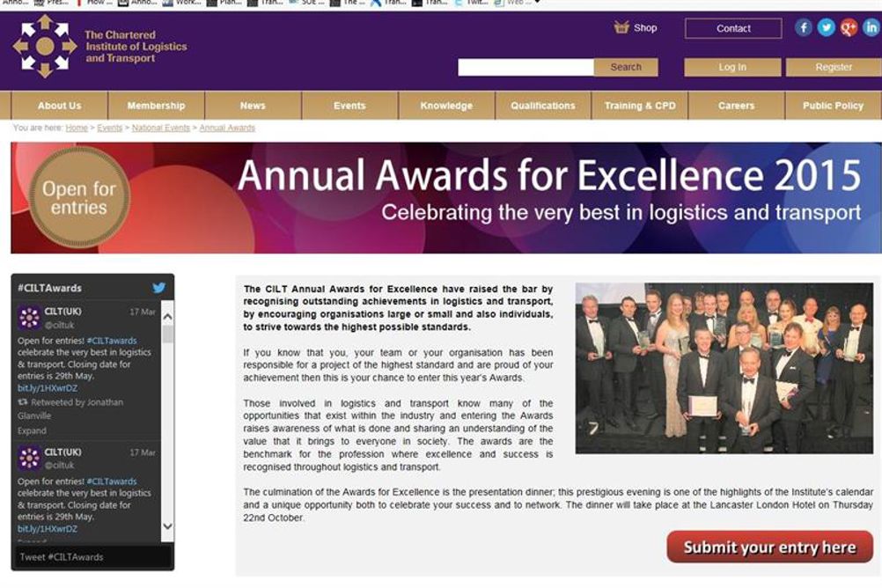Click CILT(UK) name in first tweet

(x=62, y=311)
